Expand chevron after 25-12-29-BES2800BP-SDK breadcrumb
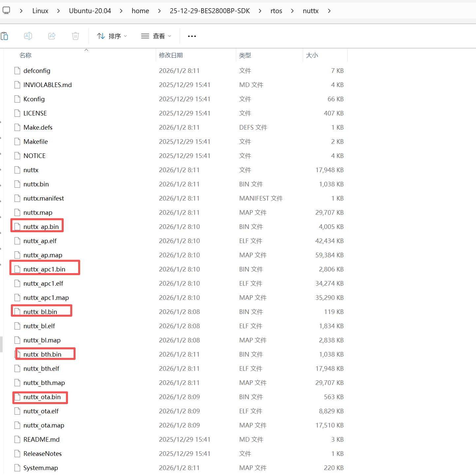The width and height of the screenshot is (476, 476). tap(260, 11)
